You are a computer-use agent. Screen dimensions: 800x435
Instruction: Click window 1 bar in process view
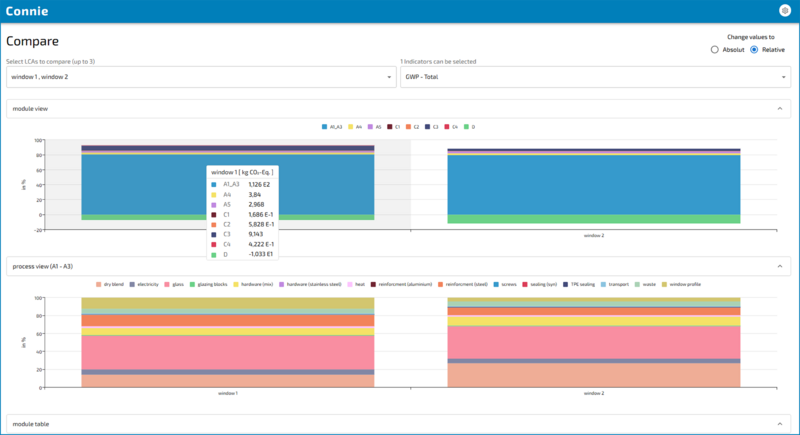(228, 342)
